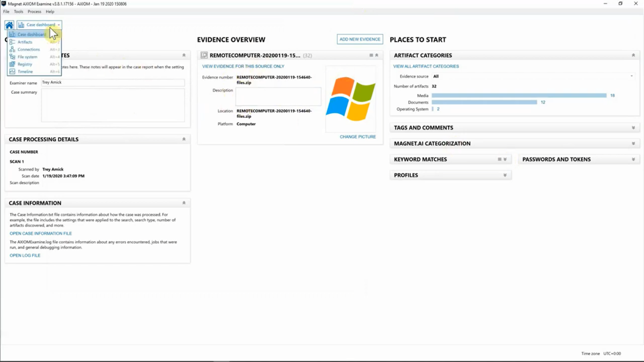The width and height of the screenshot is (644, 362).
Task: Click View All Artifact Categories link
Action: [x=426, y=66]
